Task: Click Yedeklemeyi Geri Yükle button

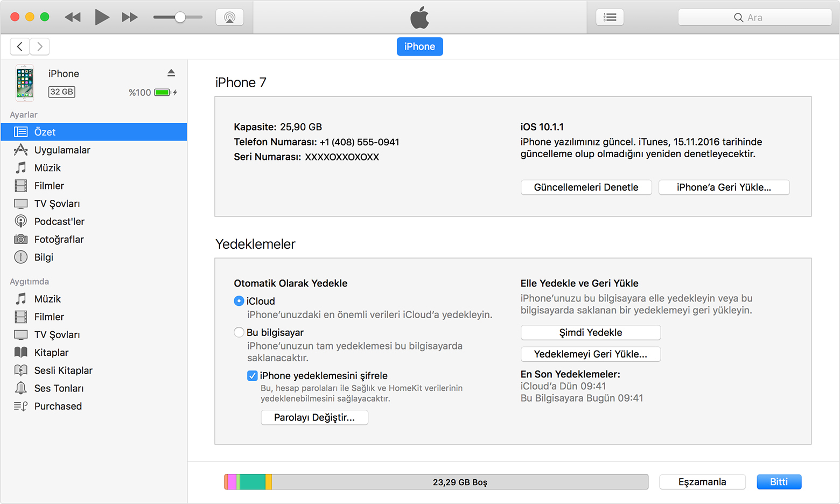Action: tap(591, 354)
